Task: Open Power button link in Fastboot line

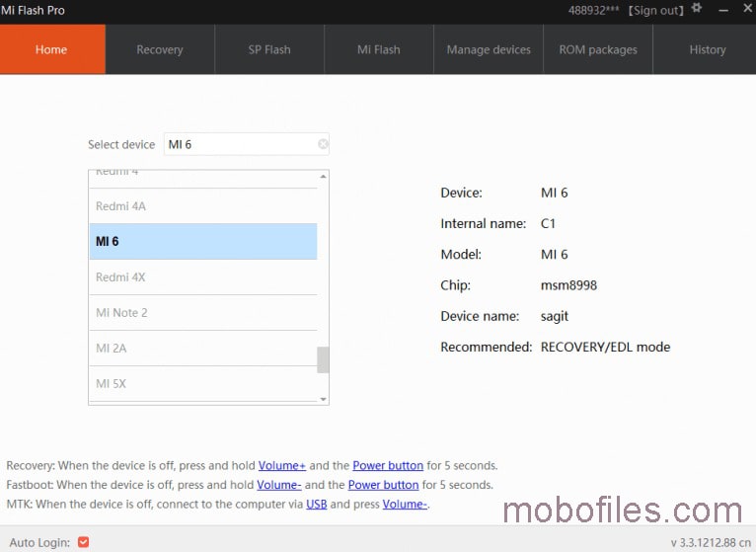Action: (383, 485)
